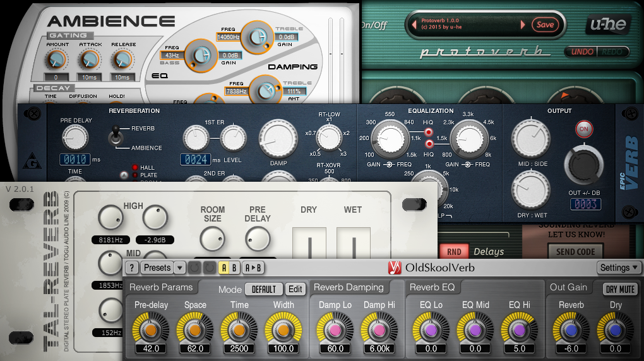Adjust the EpicVerb Out +/- DB knob
The height and width of the screenshot is (361, 644).
click(583, 165)
